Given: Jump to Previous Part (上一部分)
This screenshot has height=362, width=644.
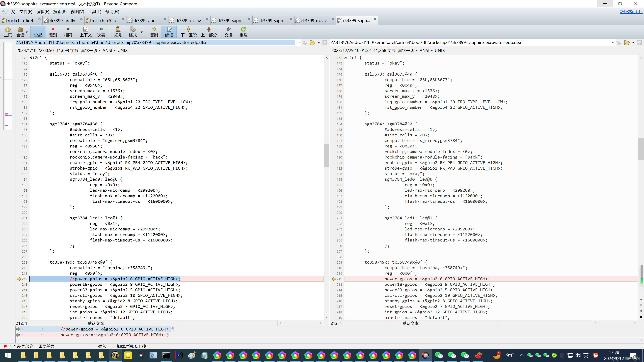Looking at the screenshot, I should click(x=209, y=32).
